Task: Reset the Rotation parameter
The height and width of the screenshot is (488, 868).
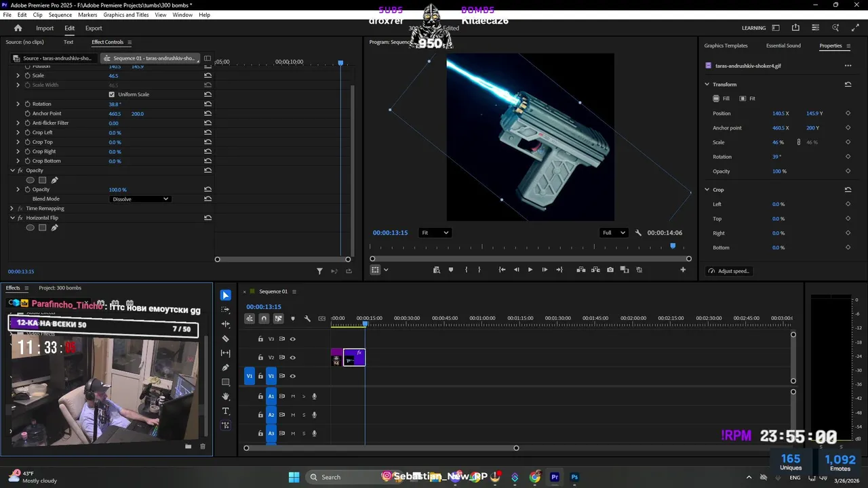Action: (x=208, y=104)
